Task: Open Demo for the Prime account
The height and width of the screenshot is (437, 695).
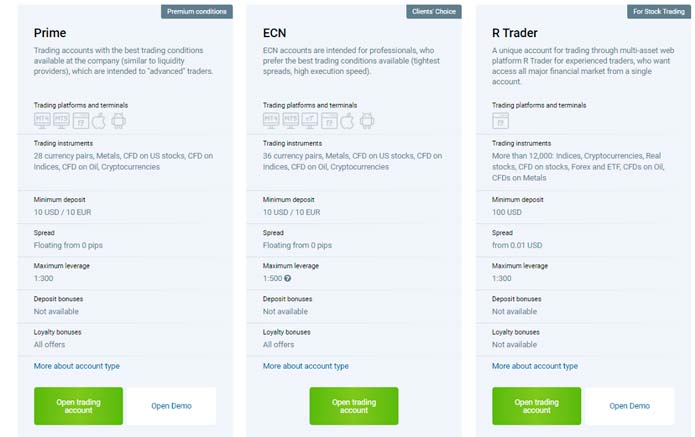Action: click(172, 406)
